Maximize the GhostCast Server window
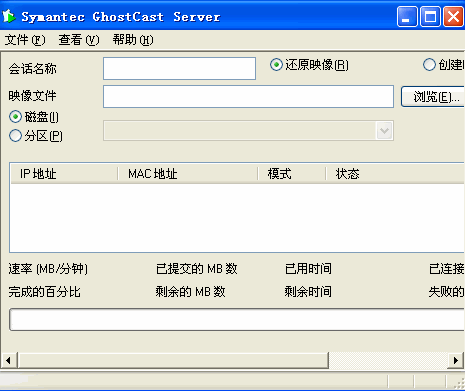This screenshot has width=465, height=391. (430, 16)
